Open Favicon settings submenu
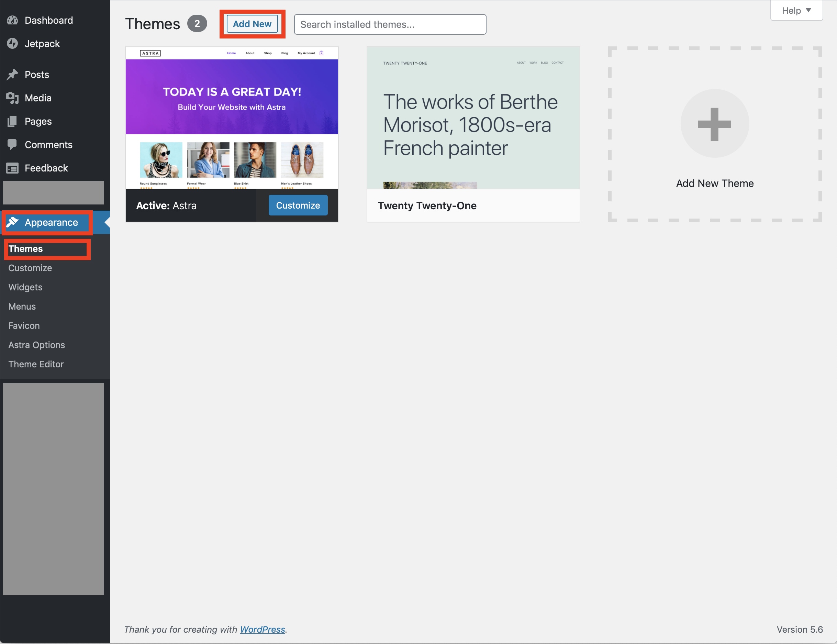Viewport: 837px width, 644px height. (x=24, y=326)
